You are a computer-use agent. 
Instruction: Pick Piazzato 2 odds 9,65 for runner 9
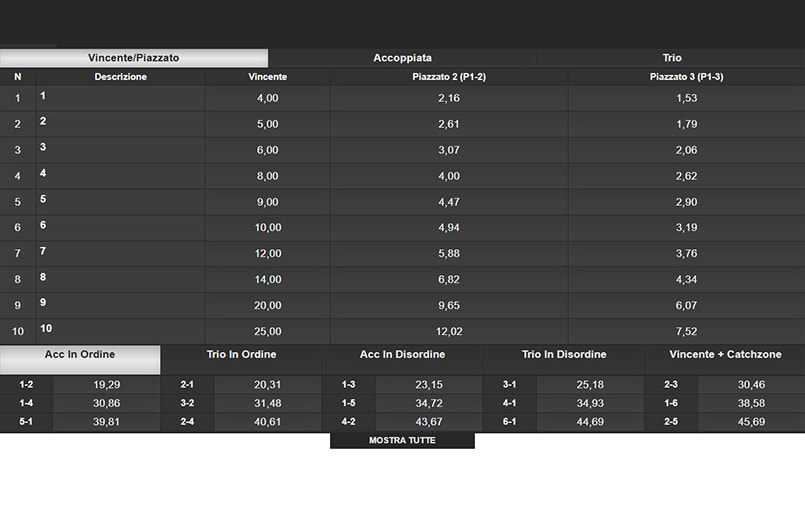pyautogui.click(x=449, y=305)
